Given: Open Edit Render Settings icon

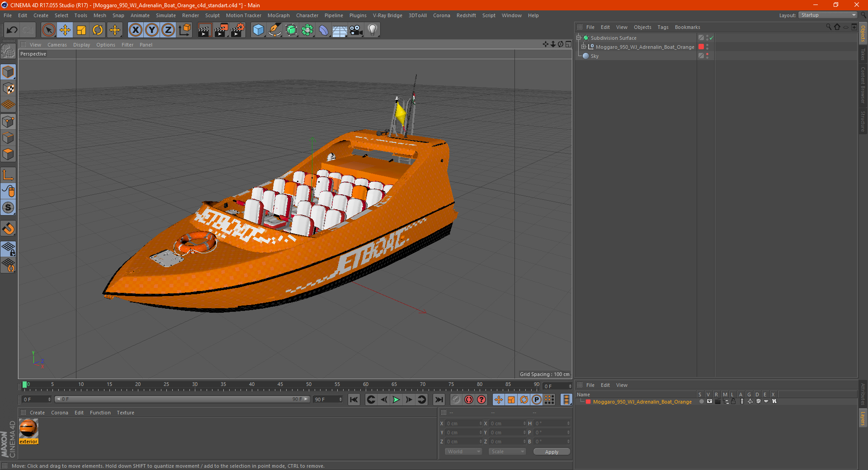Looking at the screenshot, I should [x=237, y=30].
